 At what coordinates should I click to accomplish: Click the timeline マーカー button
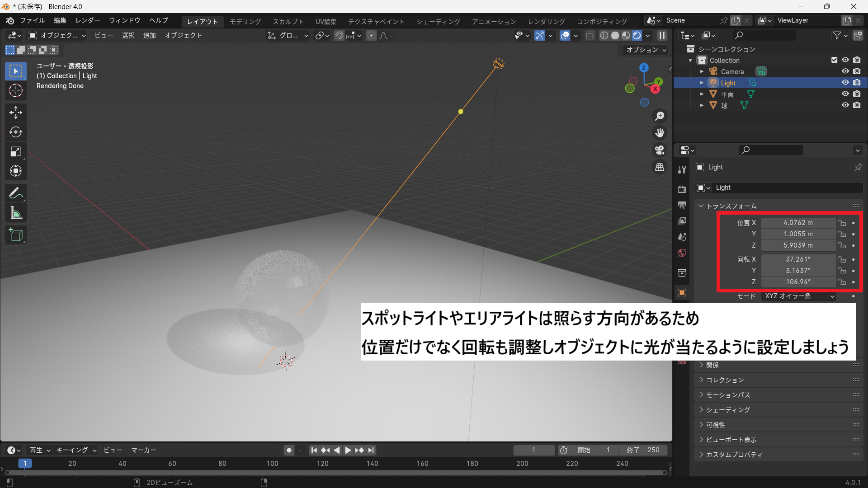tap(144, 450)
